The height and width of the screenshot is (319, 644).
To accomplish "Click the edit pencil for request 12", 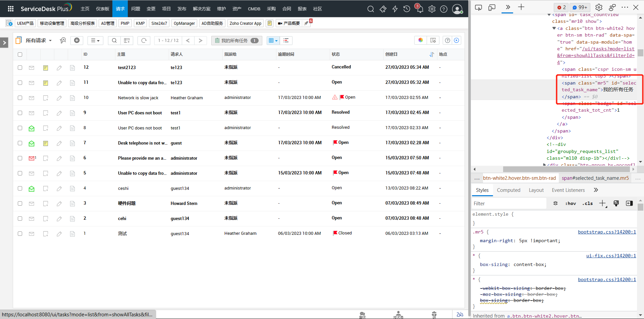I will (59, 68).
